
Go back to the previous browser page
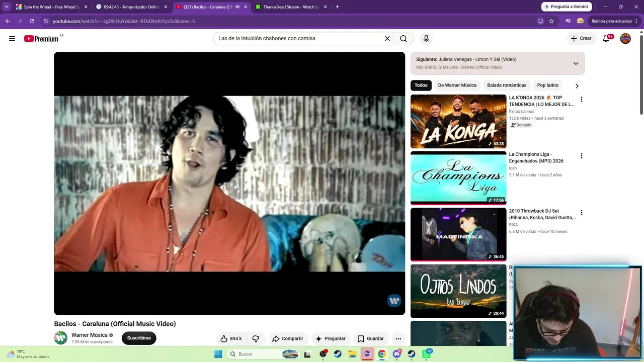coord(8,21)
